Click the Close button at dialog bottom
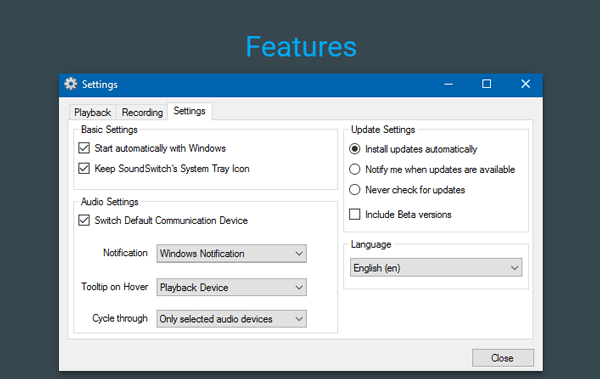Viewport: 600px width, 379px height. (x=503, y=358)
